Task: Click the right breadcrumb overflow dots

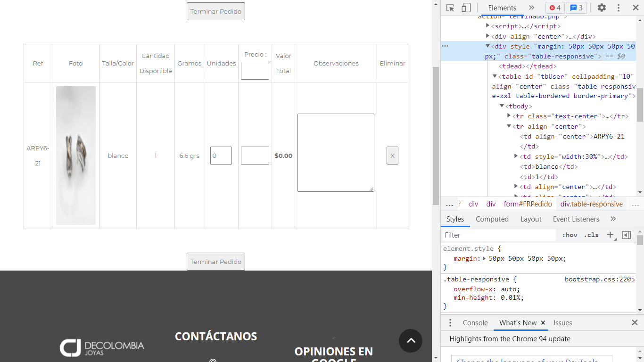Action: click(635, 204)
